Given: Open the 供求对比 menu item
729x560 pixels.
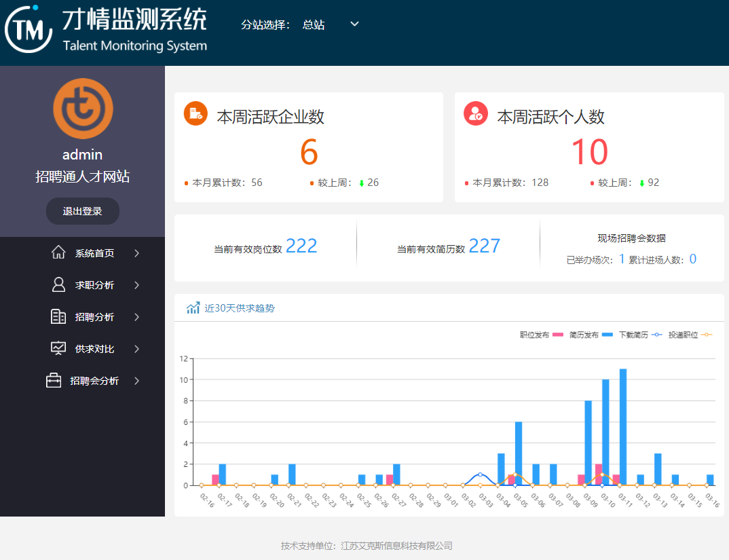Looking at the screenshot, I should click(94, 349).
